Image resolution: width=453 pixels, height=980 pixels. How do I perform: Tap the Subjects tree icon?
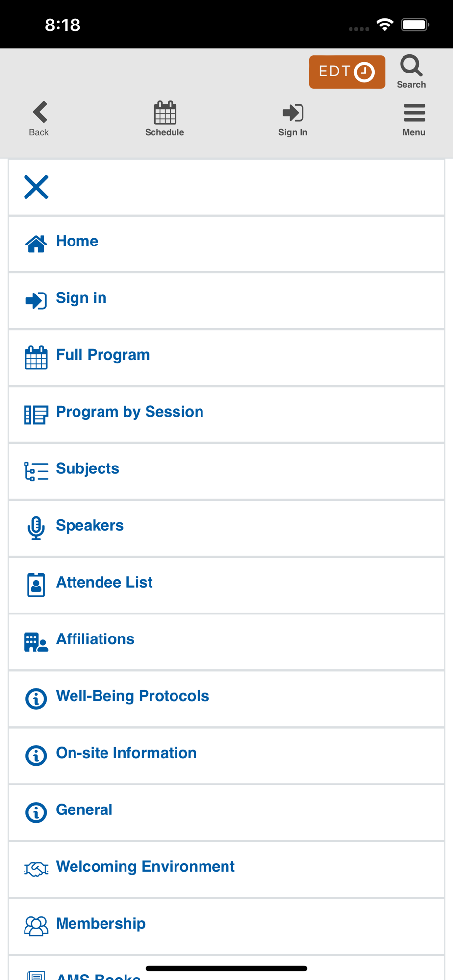[36, 471]
